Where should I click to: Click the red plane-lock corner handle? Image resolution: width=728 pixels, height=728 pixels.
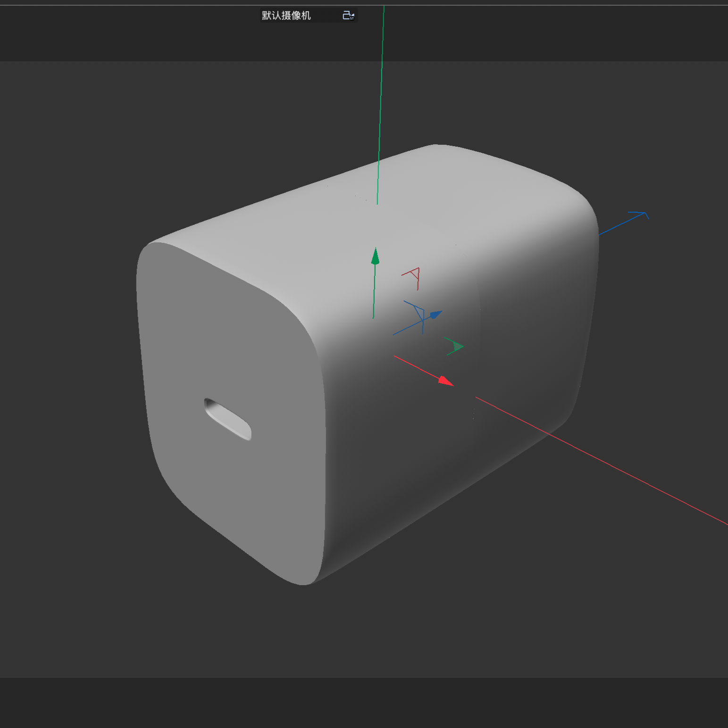point(411,278)
